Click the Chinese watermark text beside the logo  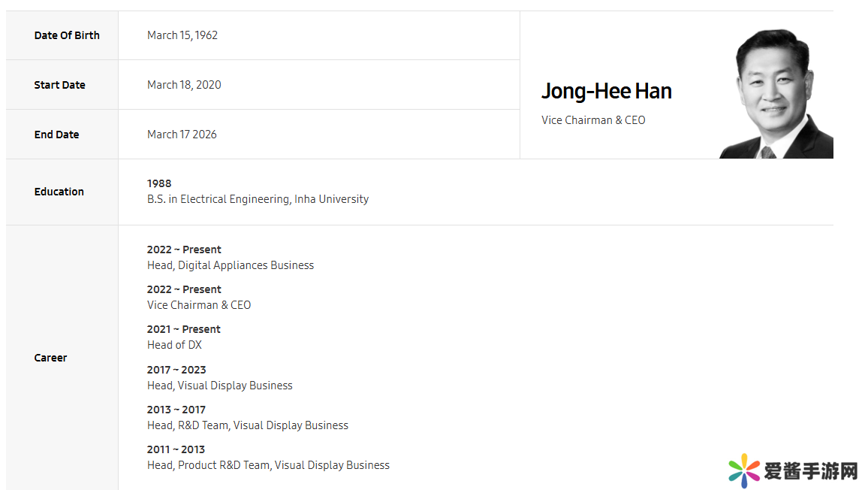(810, 471)
